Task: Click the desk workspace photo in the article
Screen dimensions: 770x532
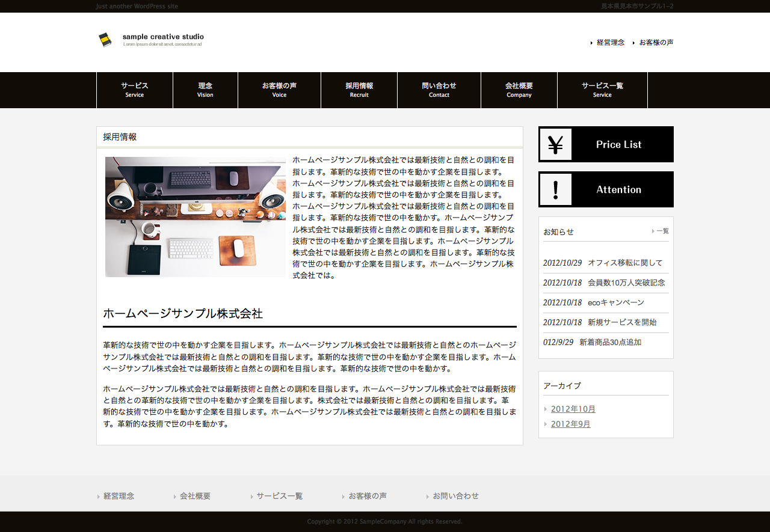Action: (x=196, y=217)
